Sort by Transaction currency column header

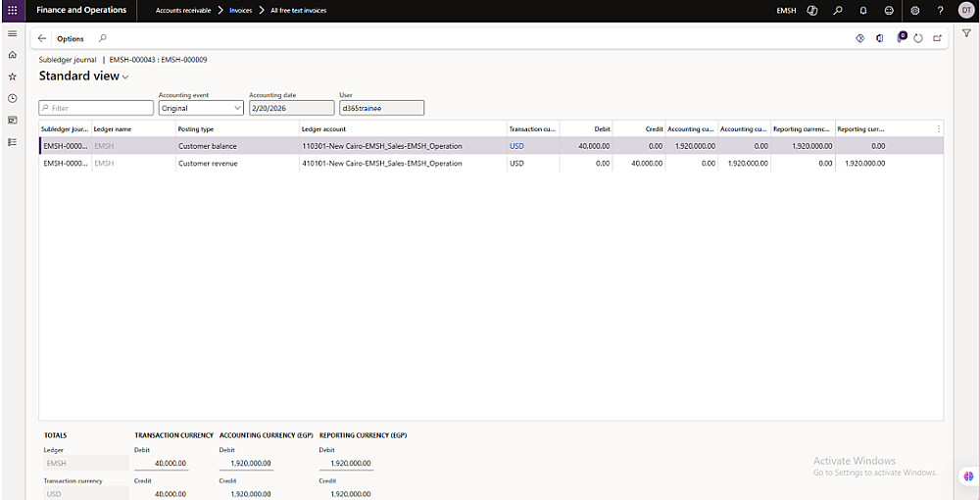click(x=533, y=128)
